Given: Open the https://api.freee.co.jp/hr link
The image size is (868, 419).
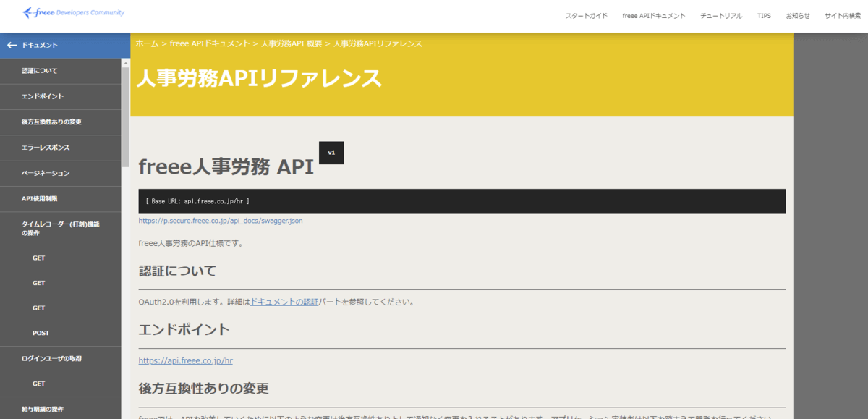Looking at the screenshot, I should 185,360.
